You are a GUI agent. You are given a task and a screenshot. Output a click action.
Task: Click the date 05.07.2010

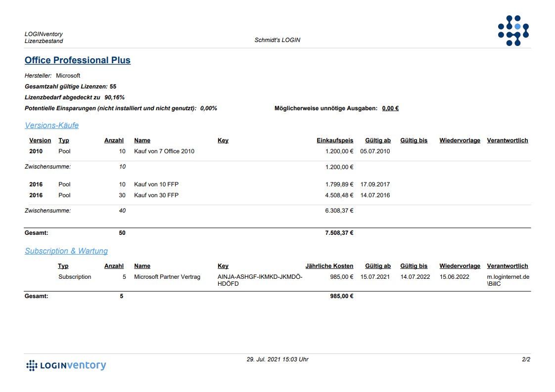point(375,151)
